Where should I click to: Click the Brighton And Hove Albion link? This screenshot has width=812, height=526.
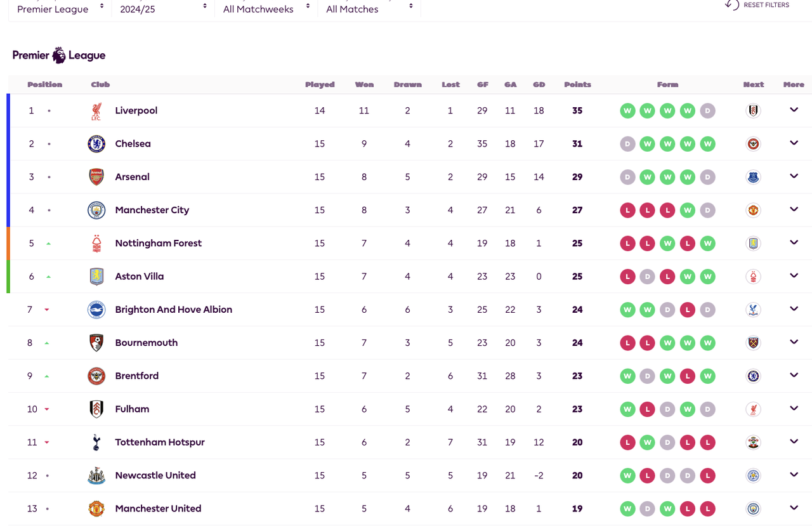[173, 310]
